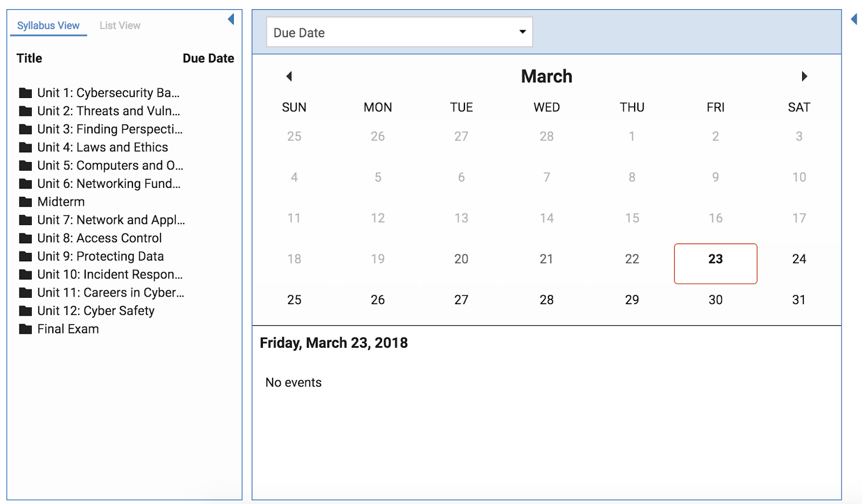Collapse the calendar panel arrow

pyautogui.click(x=854, y=19)
